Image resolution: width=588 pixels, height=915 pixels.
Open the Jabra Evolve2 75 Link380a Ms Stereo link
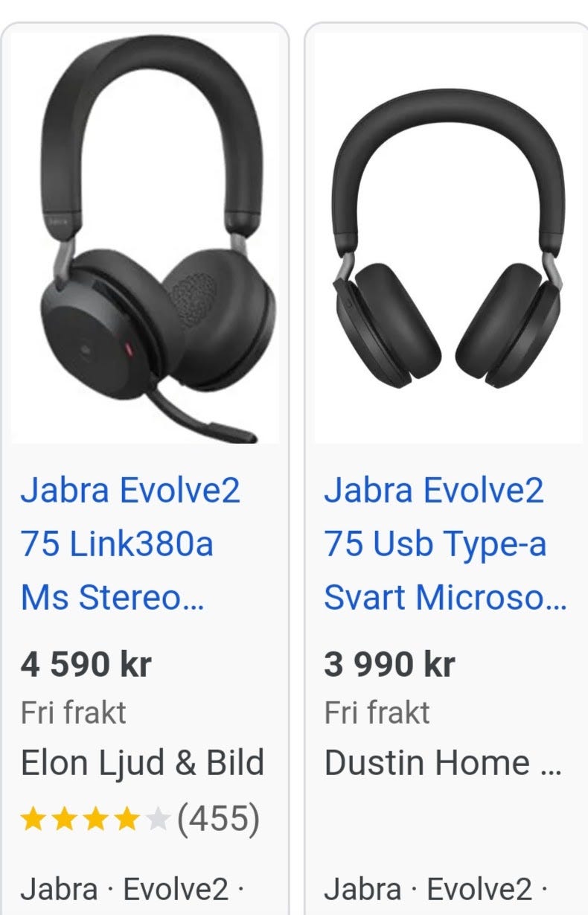point(131,543)
